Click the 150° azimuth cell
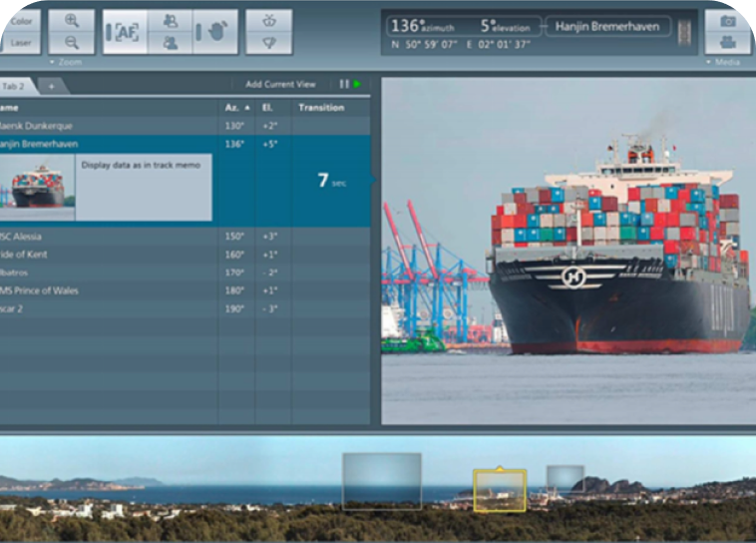The height and width of the screenshot is (543, 756). pyautogui.click(x=234, y=237)
